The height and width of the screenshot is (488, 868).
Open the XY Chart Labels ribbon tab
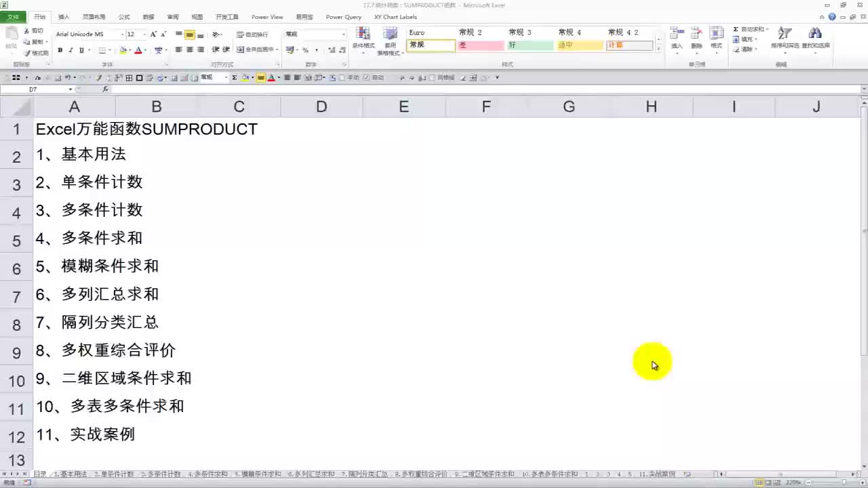395,17
